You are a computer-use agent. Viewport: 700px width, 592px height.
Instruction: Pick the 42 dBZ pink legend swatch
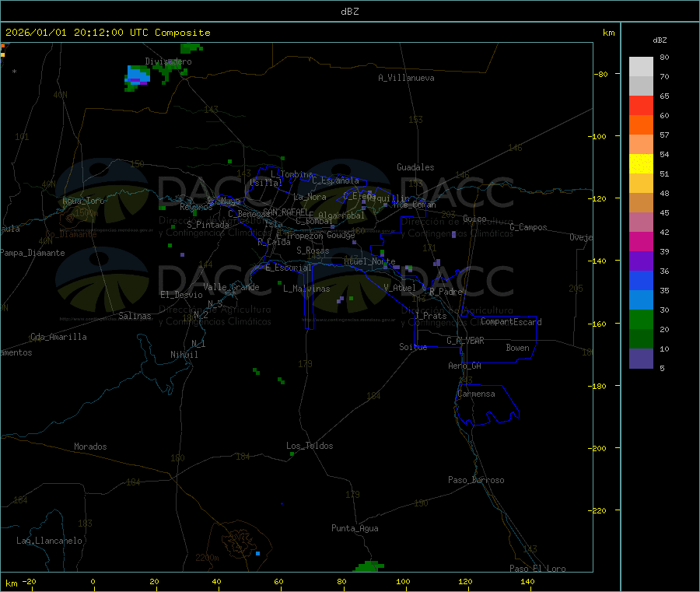tap(641, 222)
